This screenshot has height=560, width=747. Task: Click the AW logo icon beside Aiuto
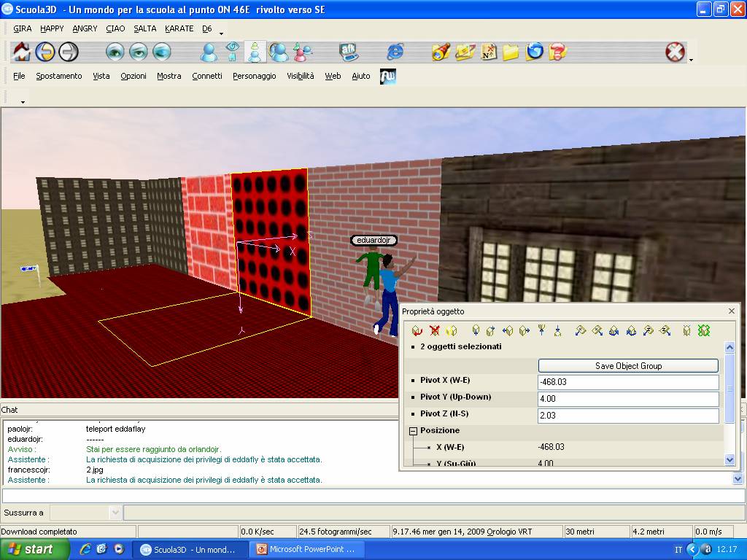(x=388, y=76)
